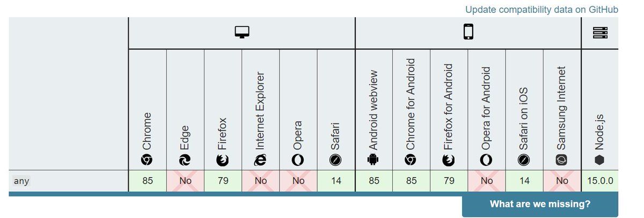Screen dimensions: 644x218
Task: Click the Internet Explorer icon
Action: tap(260, 159)
